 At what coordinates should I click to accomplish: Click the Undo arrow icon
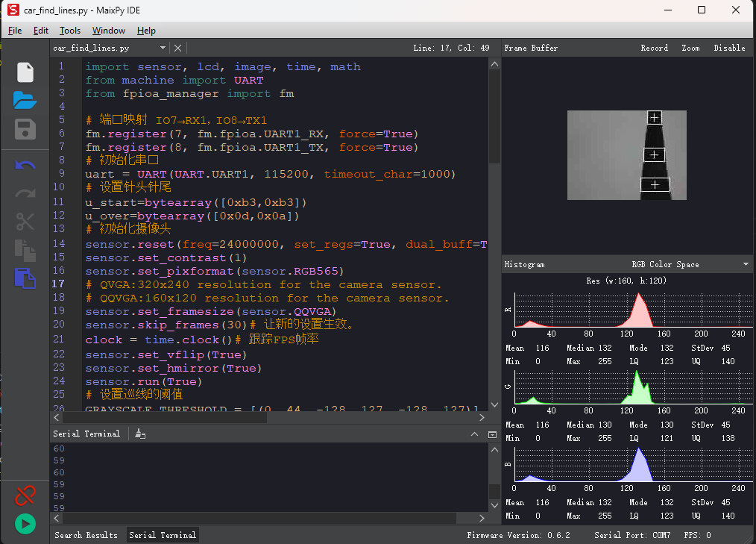point(25,165)
